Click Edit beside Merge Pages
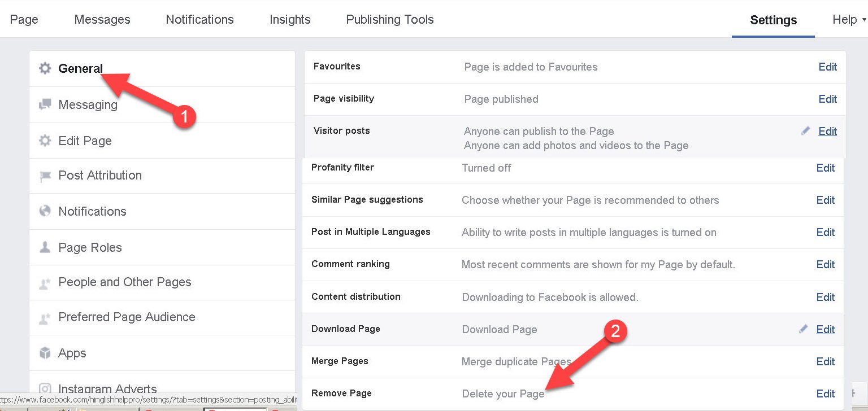Screen dimensions: 868x411 click(x=826, y=361)
